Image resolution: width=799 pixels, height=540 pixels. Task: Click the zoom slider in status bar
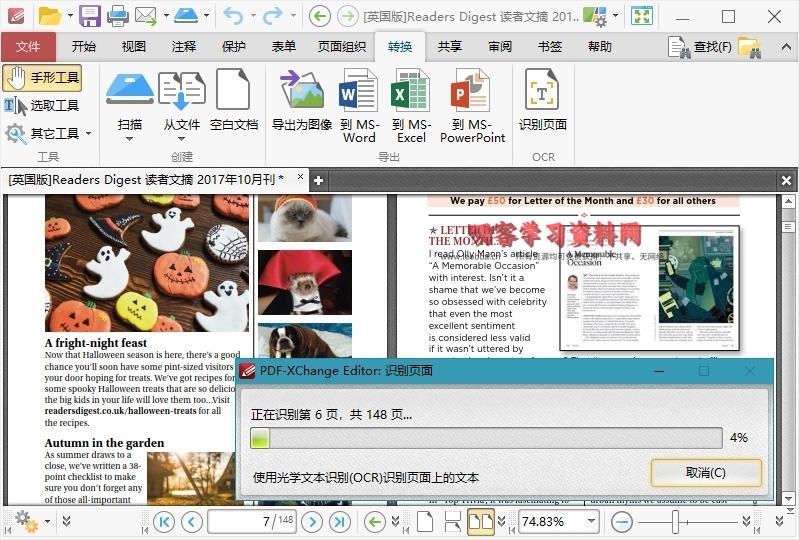[x=676, y=522]
